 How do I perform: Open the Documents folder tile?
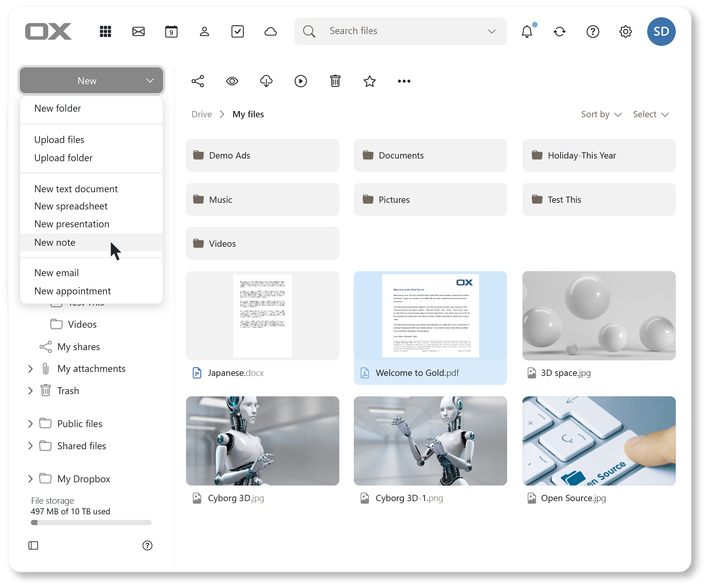point(430,156)
